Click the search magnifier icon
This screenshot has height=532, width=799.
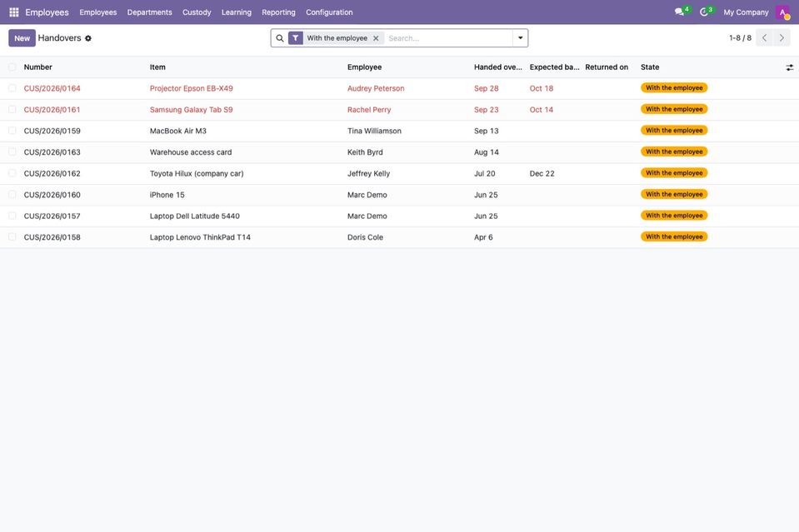(x=280, y=38)
